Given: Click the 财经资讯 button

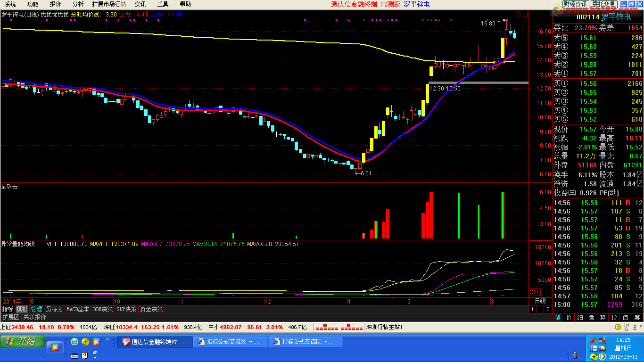Looking at the screenshot, I should (x=575, y=4).
